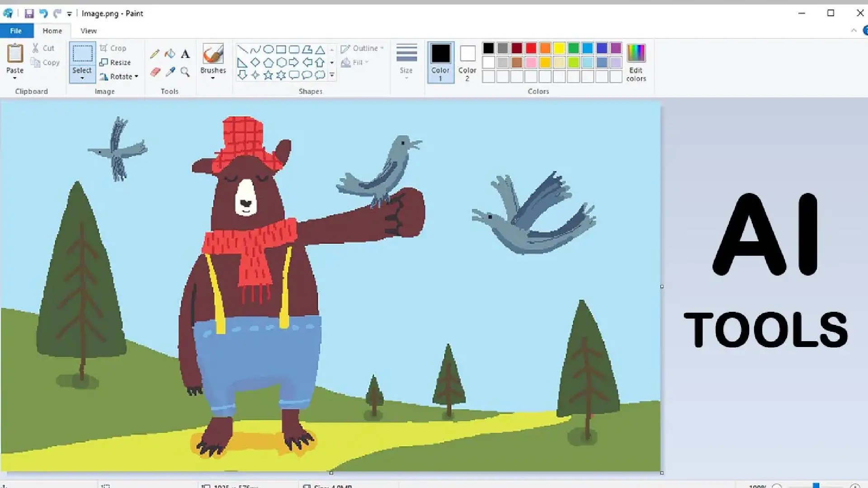Click the Resize button
This screenshot has height=488, width=868.
116,62
